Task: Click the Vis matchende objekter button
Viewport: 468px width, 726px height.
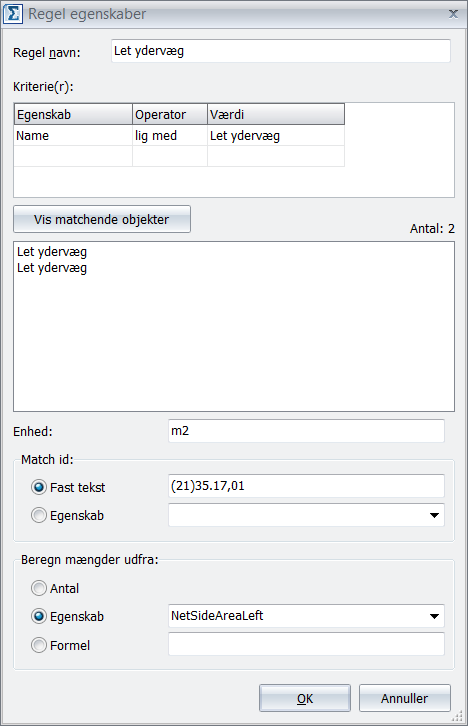Action: tap(102, 219)
